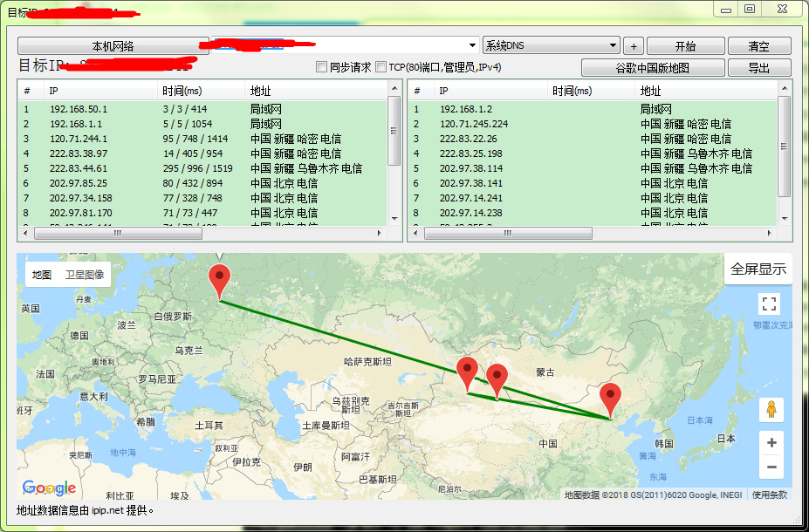Select hop with IP 202.97.81.170

click(x=202, y=213)
